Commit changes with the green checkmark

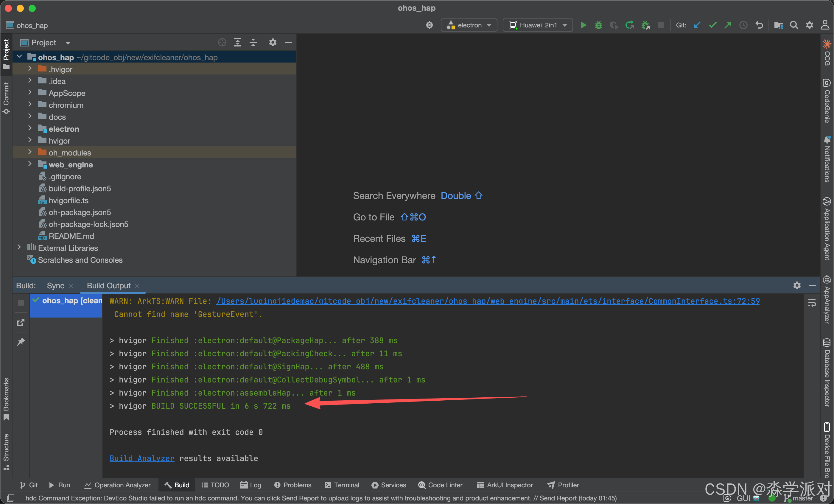pos(712,25)
